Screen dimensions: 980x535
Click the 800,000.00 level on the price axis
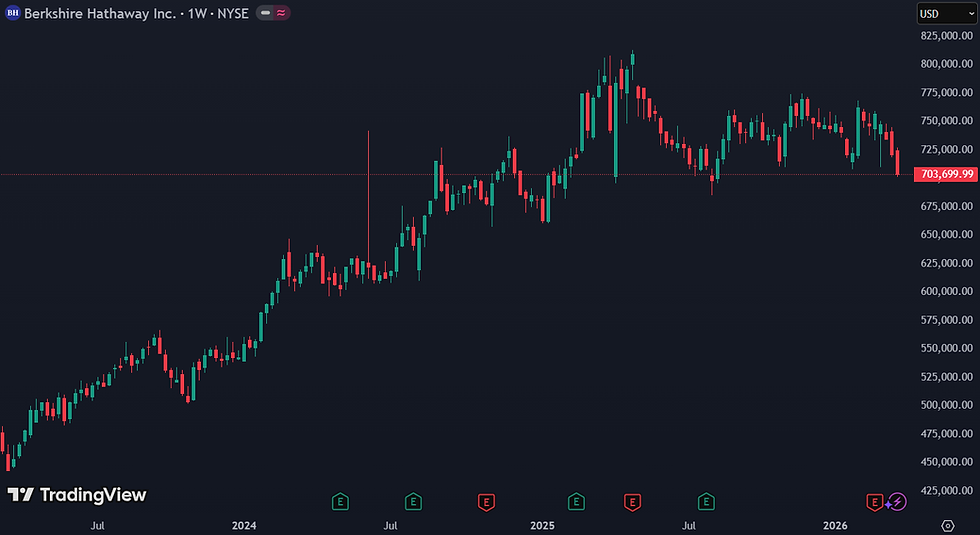click(x=946, y=64)
